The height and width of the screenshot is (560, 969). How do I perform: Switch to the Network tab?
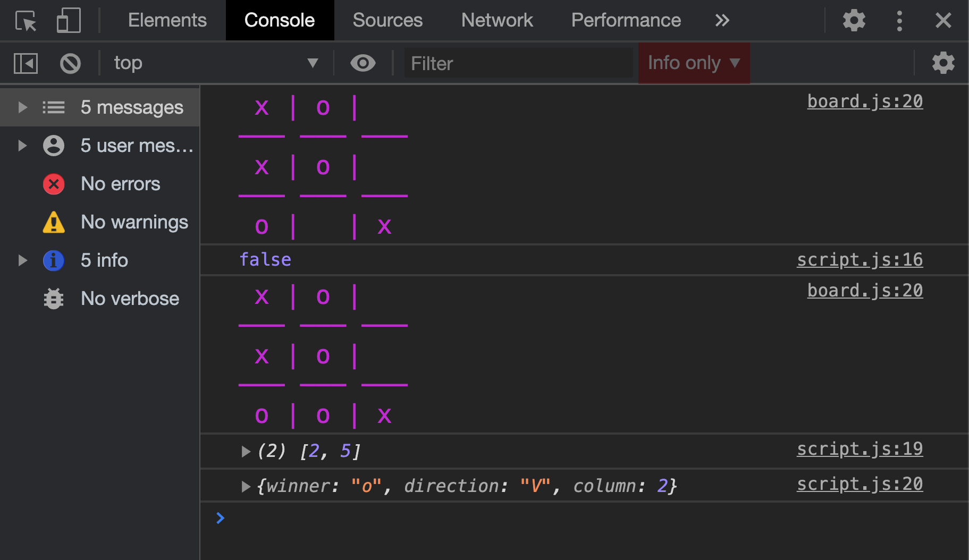496,20
